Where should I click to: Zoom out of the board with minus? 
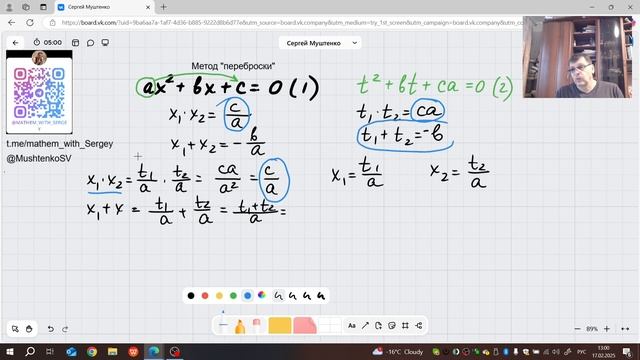pyautogui.click(x=577, y=329)
